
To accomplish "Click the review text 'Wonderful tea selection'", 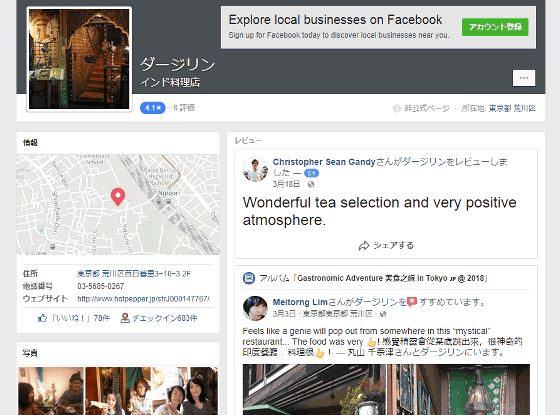I will point(379,211).
